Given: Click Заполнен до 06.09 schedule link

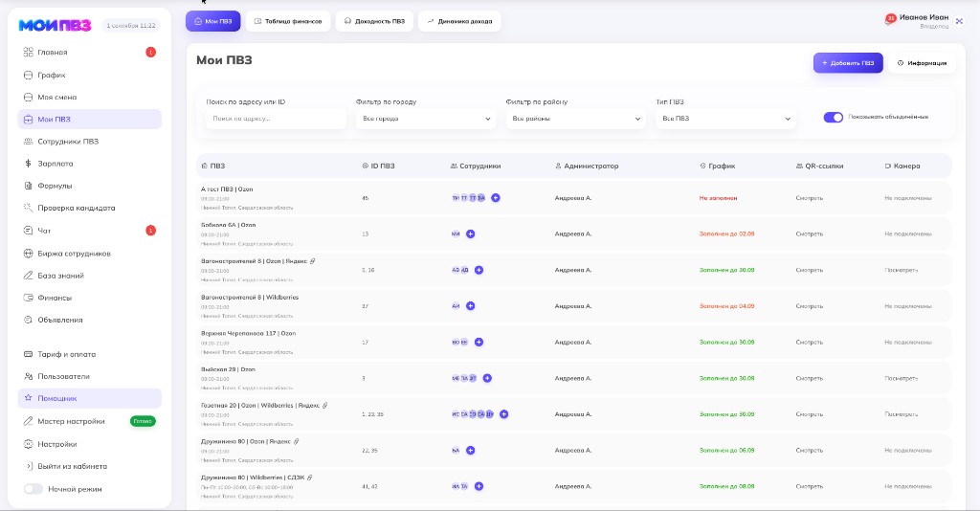Looking at the screenshot, I should [x=727, y=451].
